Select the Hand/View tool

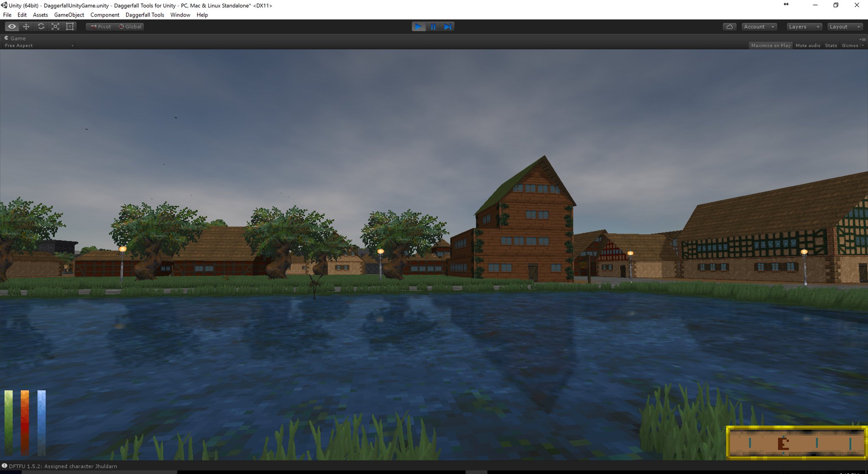(x=11, y=26)
